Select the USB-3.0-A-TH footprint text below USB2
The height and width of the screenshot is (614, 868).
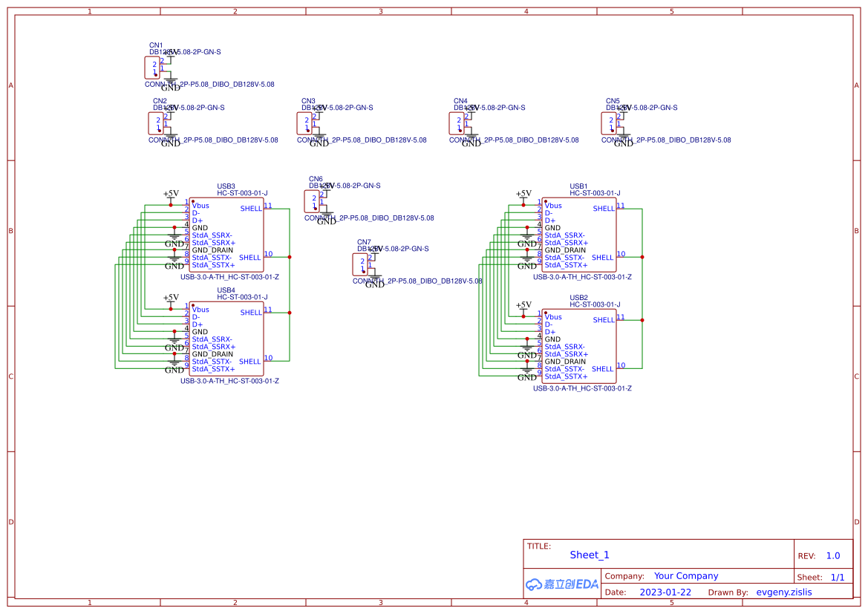coord(582,388)
